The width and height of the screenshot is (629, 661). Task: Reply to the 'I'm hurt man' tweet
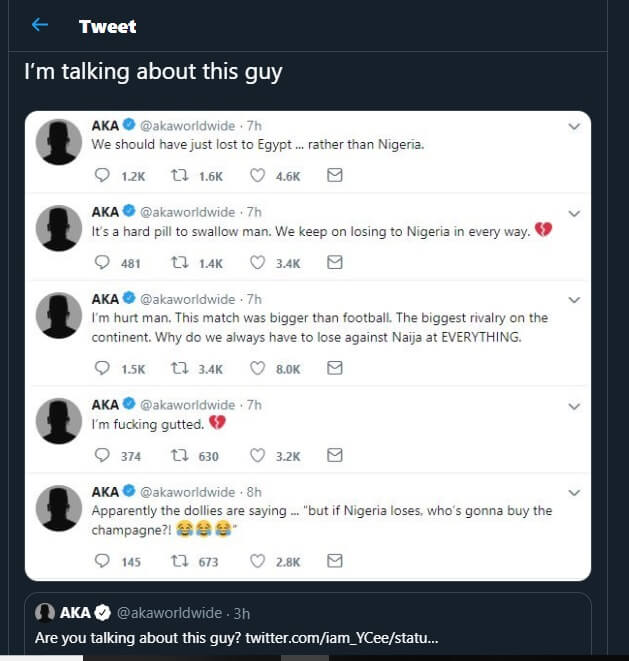coord(102,368)
